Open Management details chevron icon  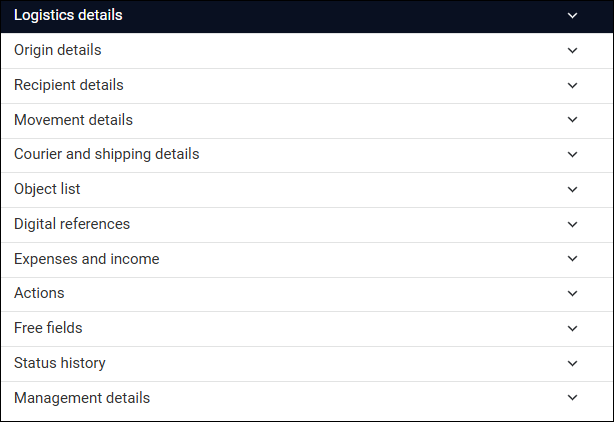coord(572,398)
